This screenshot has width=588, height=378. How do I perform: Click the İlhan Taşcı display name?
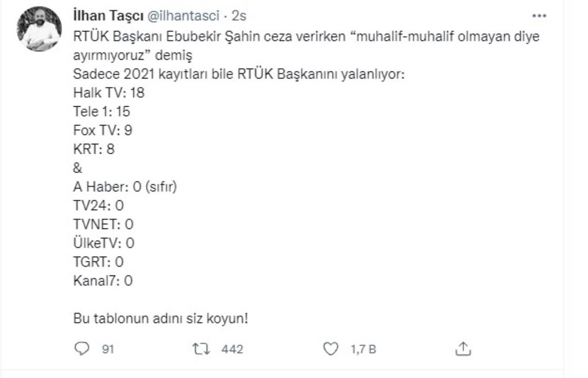pyautogui.click(x=108, y=16)
